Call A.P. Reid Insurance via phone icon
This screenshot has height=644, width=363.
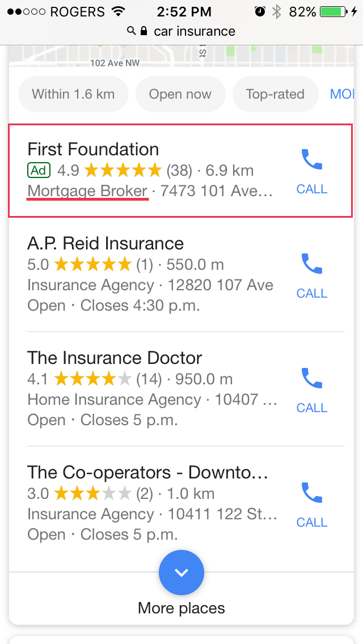coord(311,264)
